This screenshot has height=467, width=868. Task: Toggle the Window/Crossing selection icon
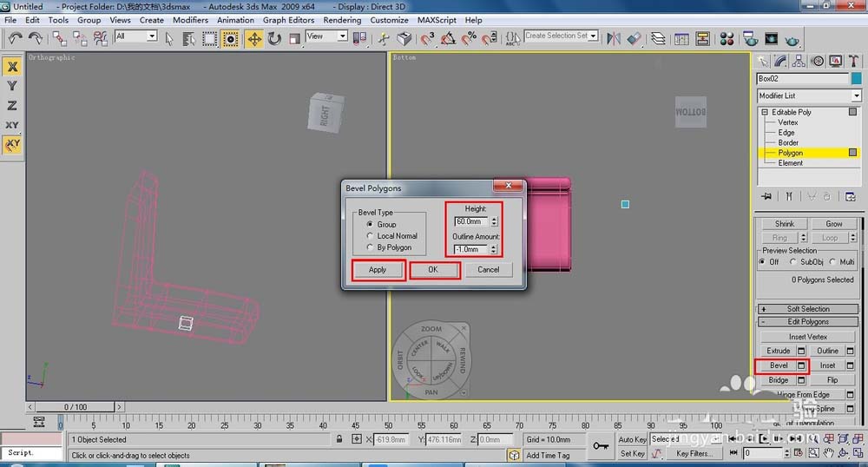pos(230,38)
